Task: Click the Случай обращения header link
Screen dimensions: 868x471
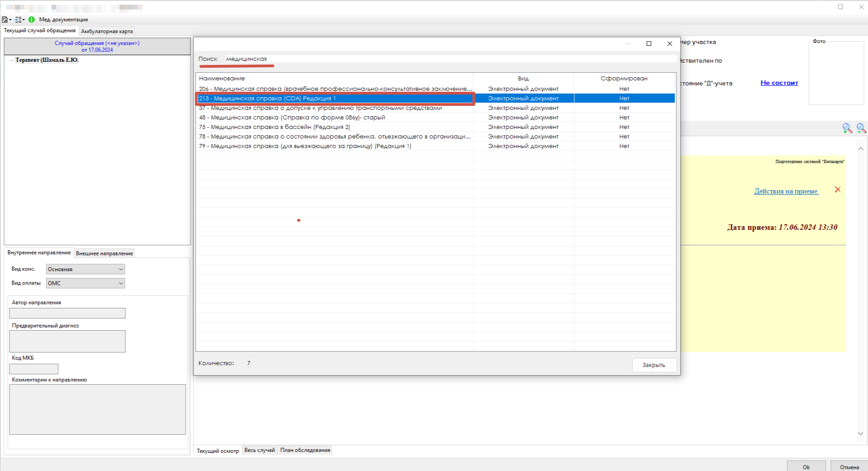Action: tap(97, 46)
